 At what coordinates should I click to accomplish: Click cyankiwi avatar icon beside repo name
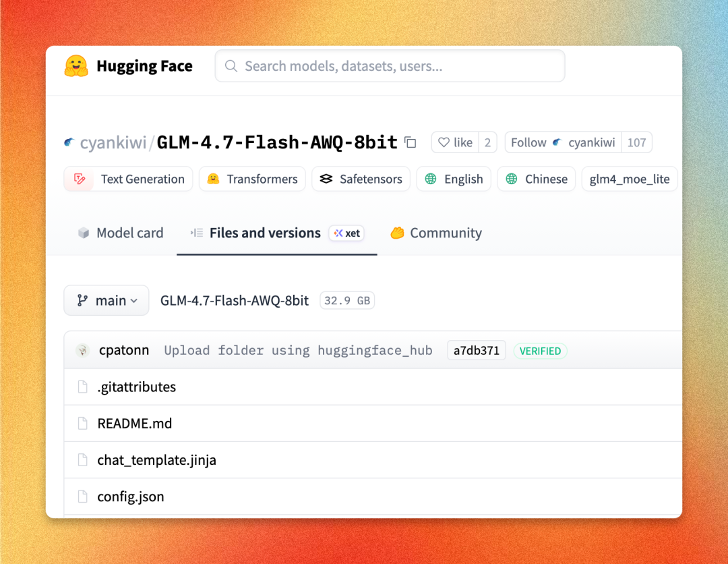click(x=69, y=142)
